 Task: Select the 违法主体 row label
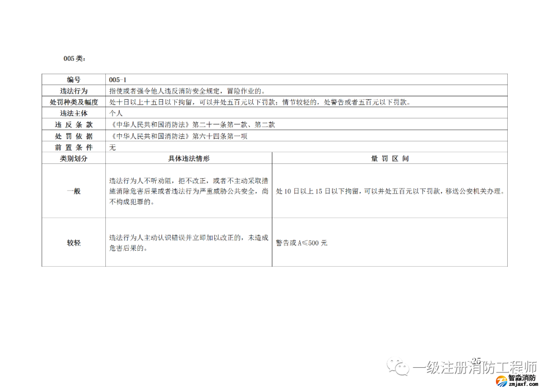click(x=73, y=113)
